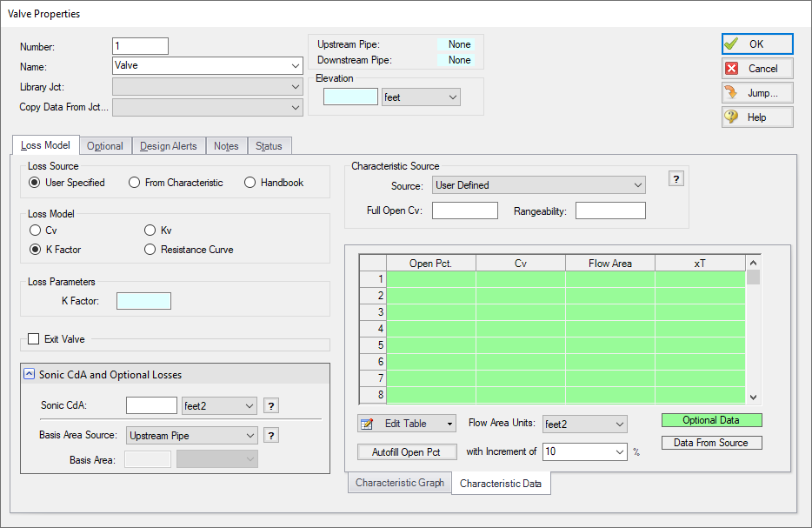
Task: Choose From Characteristic loss source
Action: (x=135, y=182)
